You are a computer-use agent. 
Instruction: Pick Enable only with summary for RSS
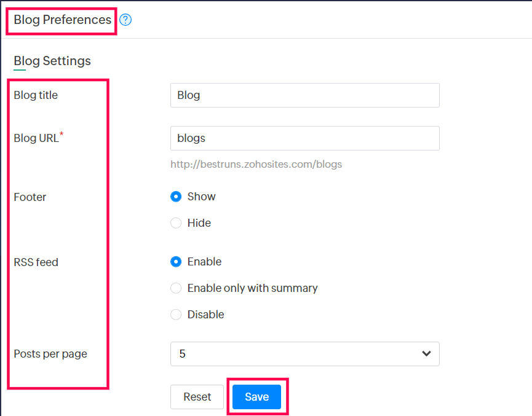click(x=176, y=288)
